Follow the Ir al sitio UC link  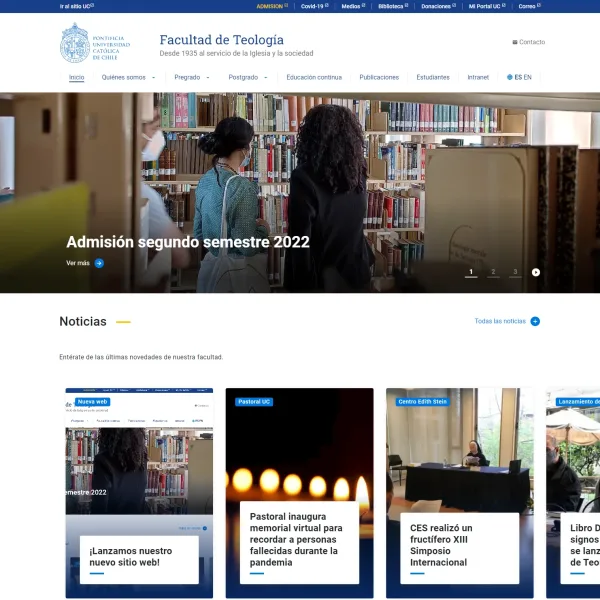pos(77,6)
